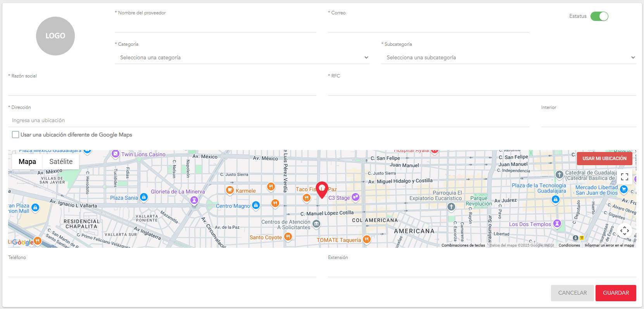Click the Centro Magno shopping marker
This screenshot has width=644, height=309.
pos(256,205)
